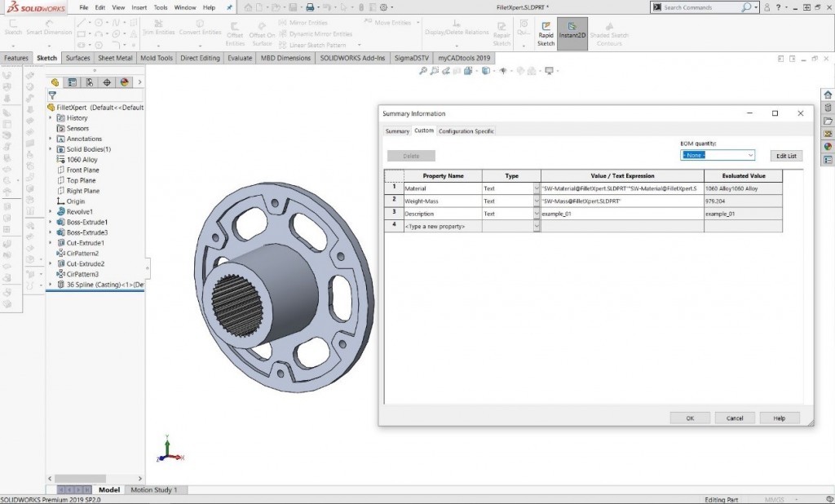The height and width of the screenshot is (504, 835).
Task: Open the Summary tab in dialog
Action: pos(397,131)
